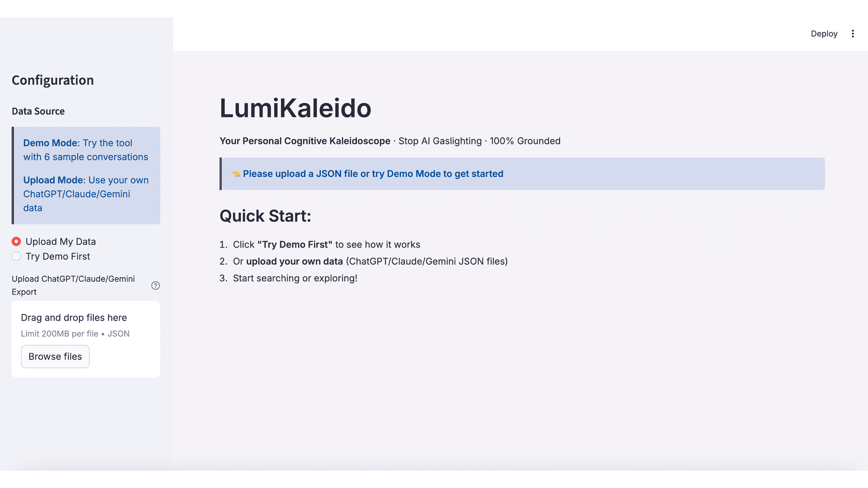
Task: Click the Demo Mode description in the sidebar
Action: pos(86,150)
